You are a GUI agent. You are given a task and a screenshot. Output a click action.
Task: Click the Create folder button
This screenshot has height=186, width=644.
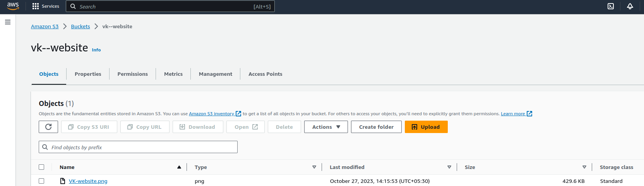[376, 127]
